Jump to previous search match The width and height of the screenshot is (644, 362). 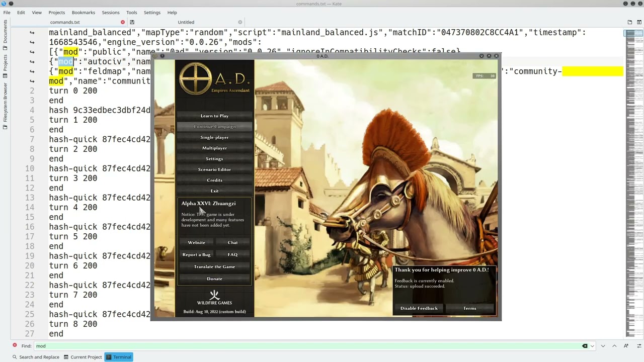click(614, 346)
